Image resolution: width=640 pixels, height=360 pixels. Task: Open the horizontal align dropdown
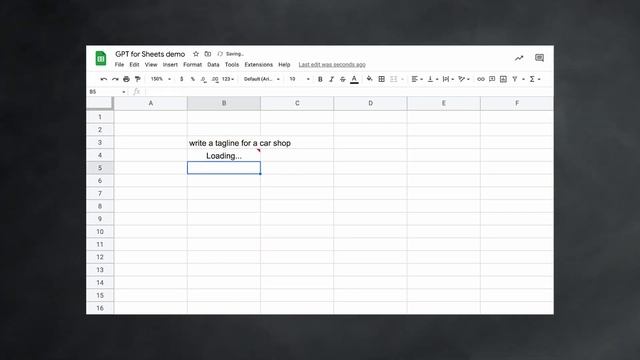pyautogui.click(x=416, y=79)
